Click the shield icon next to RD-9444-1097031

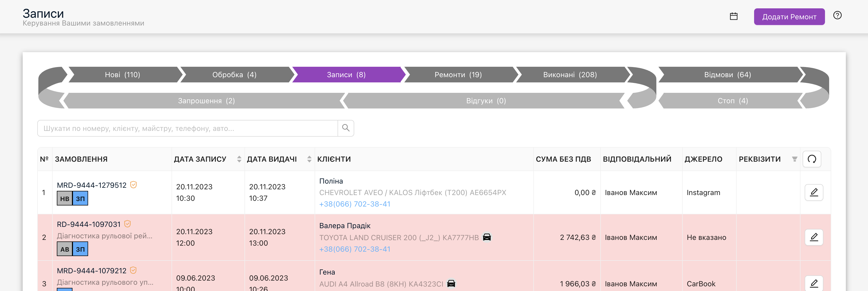tap(127, 224)
